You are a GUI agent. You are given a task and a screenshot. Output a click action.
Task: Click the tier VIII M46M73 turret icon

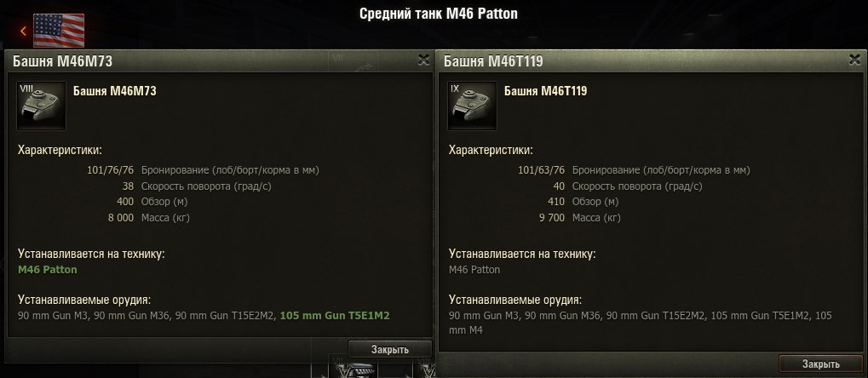(x=42, y=106)
